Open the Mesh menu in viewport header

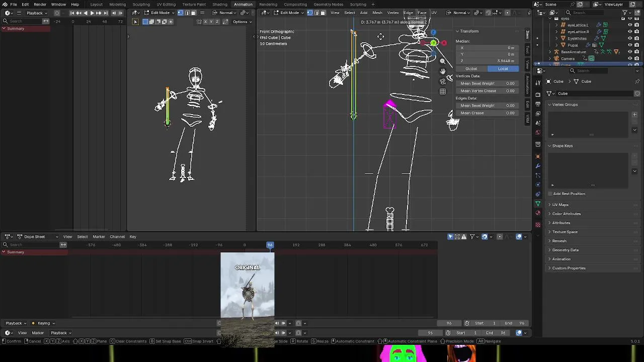click(x=377, y=13)
